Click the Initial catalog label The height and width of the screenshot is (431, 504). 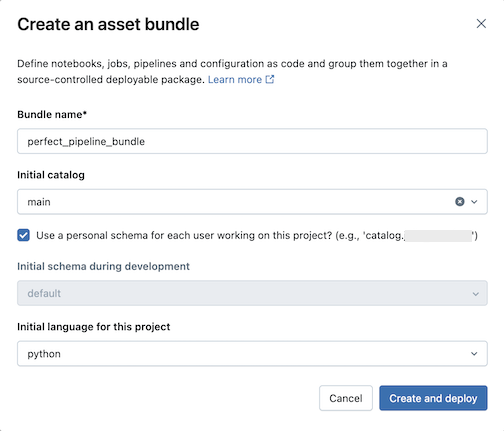(x=51, y=175)
